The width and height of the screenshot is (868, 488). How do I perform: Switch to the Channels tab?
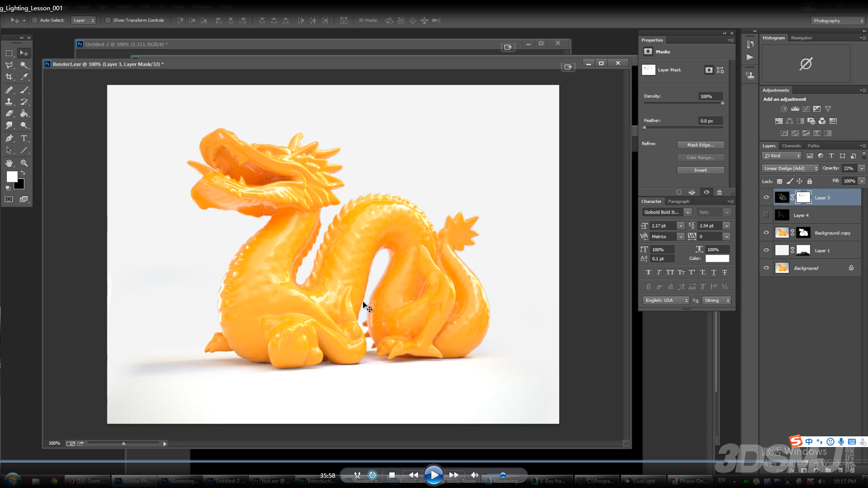click(x=791, y=146)
